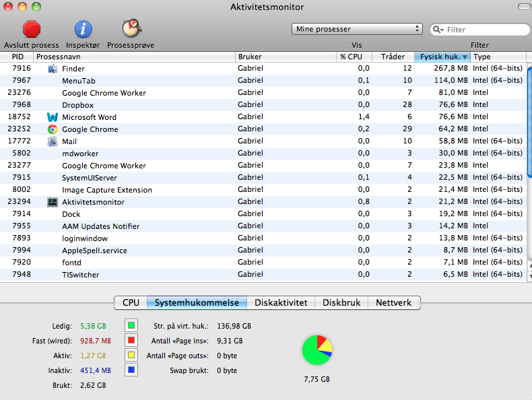Select the Image Capture Extension row
This screenshot has height=400, width=532.
click(263, 190)
